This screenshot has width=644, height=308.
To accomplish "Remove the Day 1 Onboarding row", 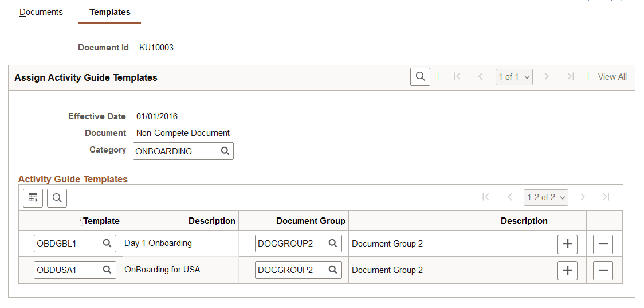I will click(x=603, y=244).
